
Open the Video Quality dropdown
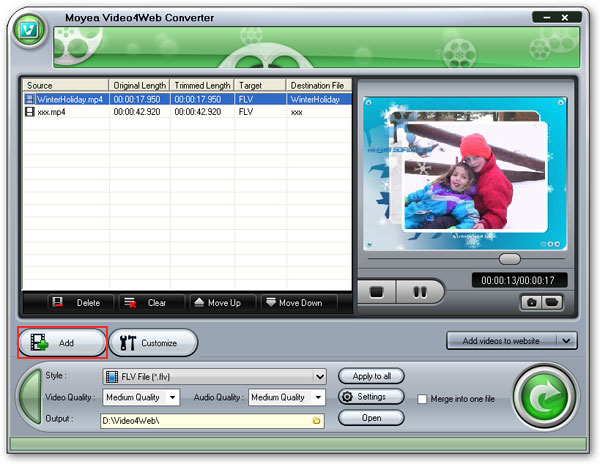(x=141, y=397)
